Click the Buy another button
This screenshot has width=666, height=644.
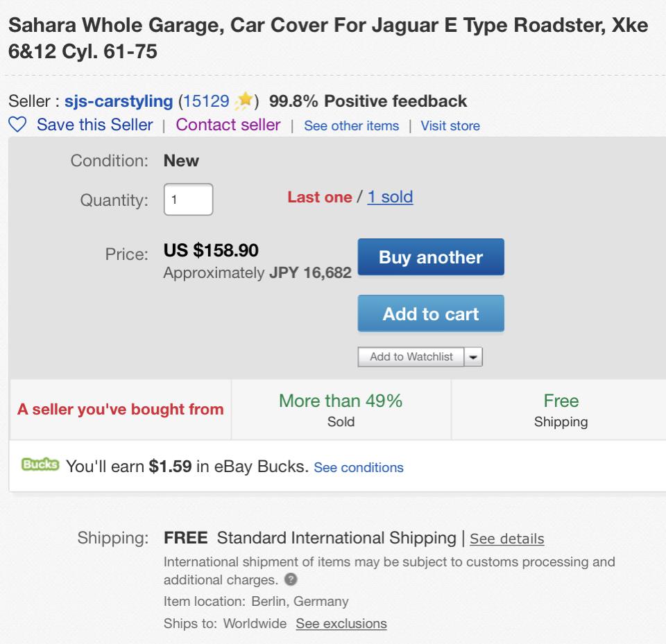pyautogui.click(x=431, y=257)
